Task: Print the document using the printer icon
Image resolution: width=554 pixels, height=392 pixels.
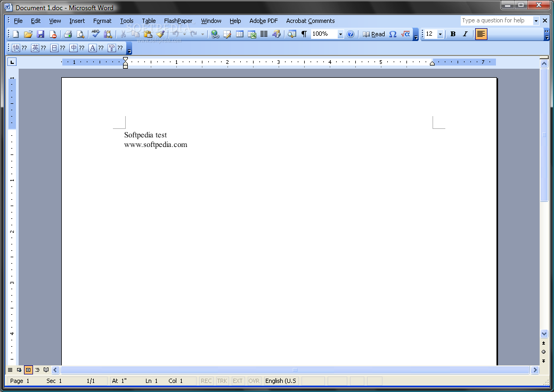Action: coord(68,34)
